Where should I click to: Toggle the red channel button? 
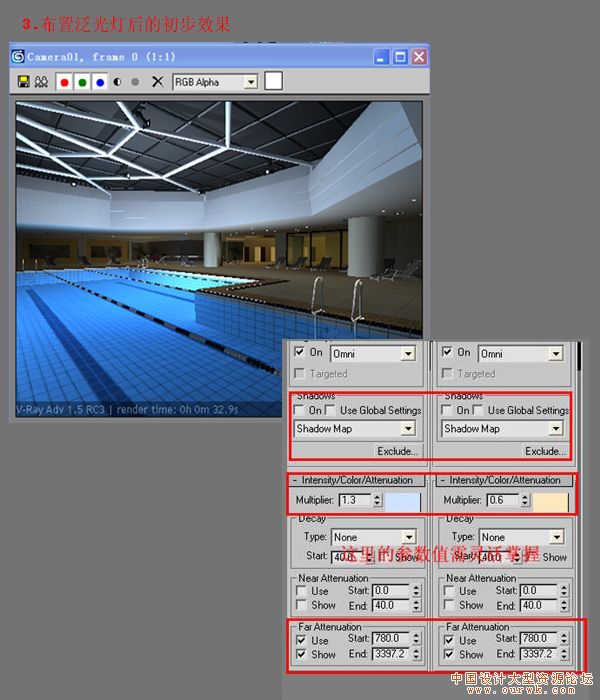64,82
